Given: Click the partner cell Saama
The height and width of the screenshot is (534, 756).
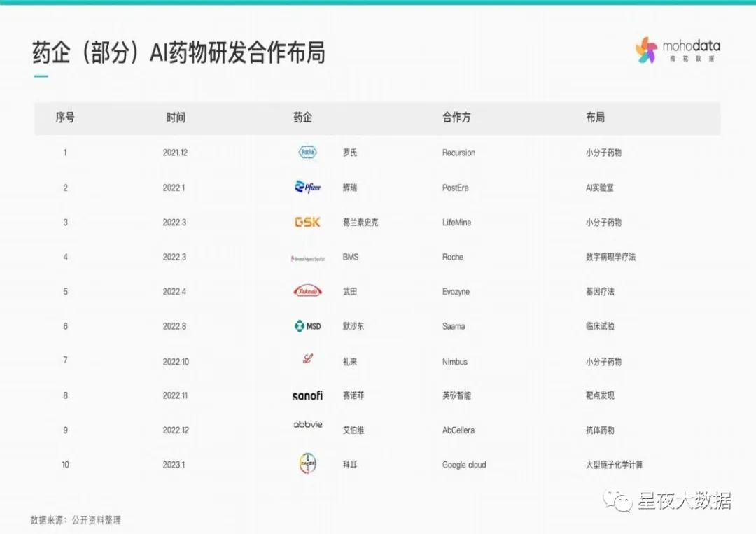Looking at the screenshot, I should tap(454, 326).
